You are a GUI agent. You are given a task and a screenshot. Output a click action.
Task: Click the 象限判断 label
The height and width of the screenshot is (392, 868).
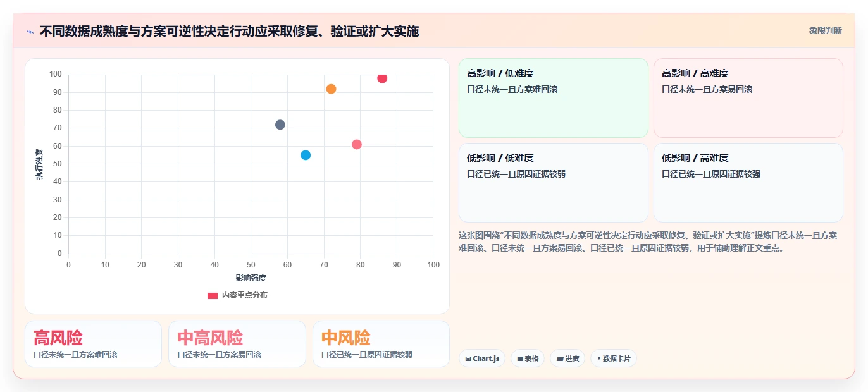coord(826,30)
